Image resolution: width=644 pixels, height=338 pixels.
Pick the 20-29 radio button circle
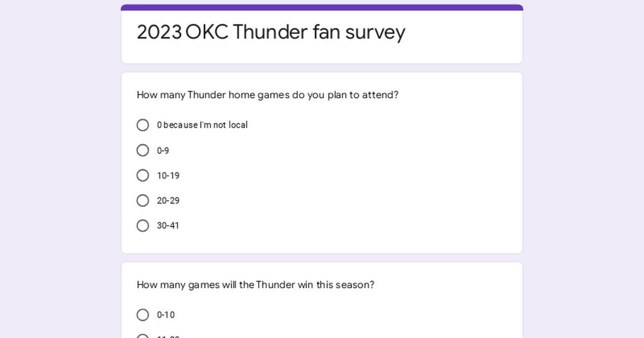pos(143,201)
